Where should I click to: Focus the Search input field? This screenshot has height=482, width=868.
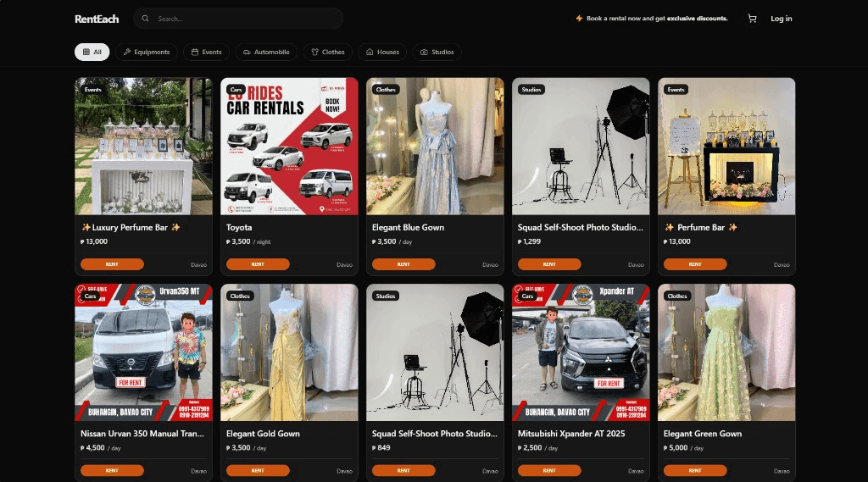coord(238,19)
